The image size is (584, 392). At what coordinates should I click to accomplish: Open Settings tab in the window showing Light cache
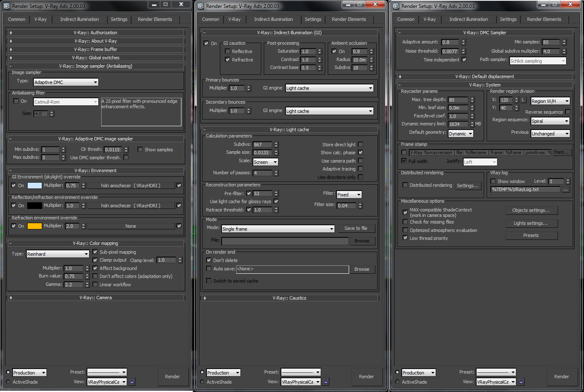point(313,19)
